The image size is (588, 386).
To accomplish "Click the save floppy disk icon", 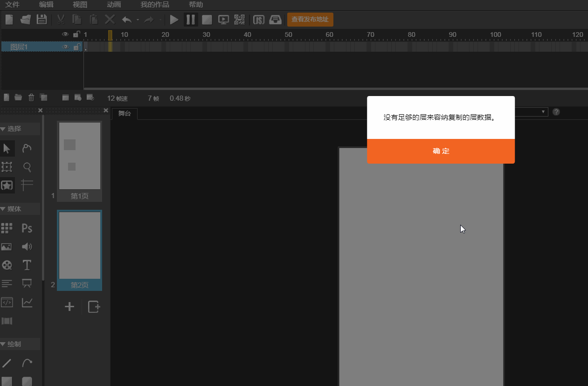I will pyautogui.click(x=42, y=20).
